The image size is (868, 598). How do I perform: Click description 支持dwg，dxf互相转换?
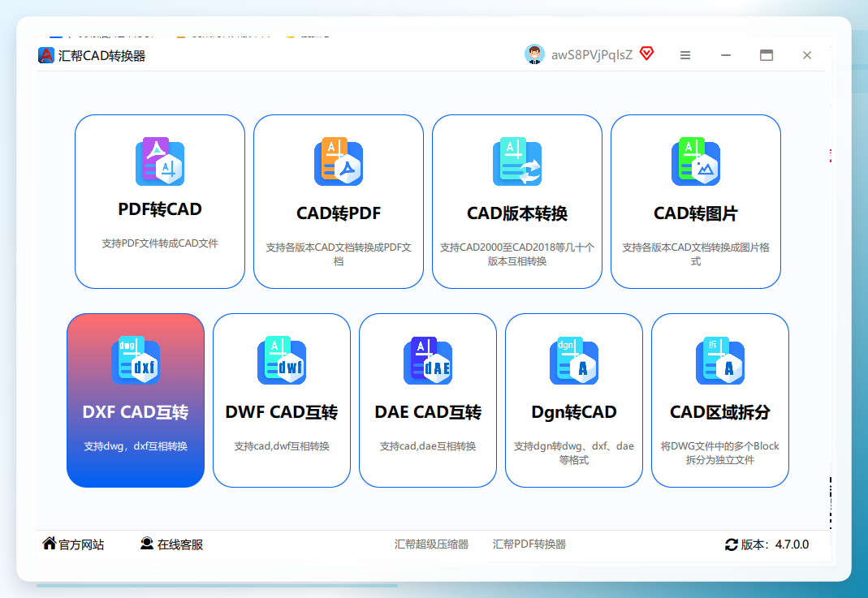point(136,446)
